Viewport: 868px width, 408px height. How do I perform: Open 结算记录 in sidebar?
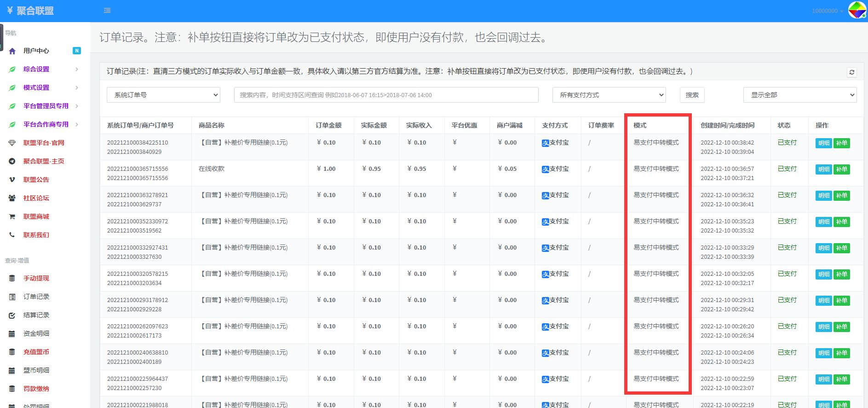[x=36, y=315]
